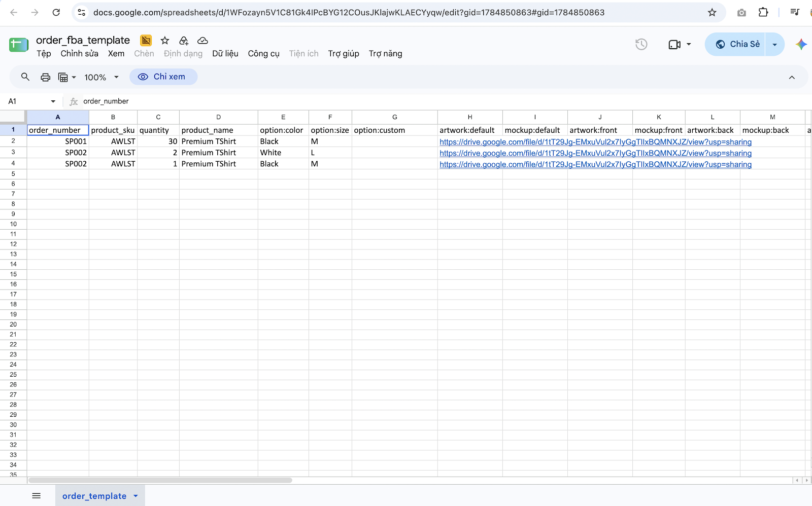Click the print icon in toolbar
This screenshot has width=812, height=506.
point(46,77)
